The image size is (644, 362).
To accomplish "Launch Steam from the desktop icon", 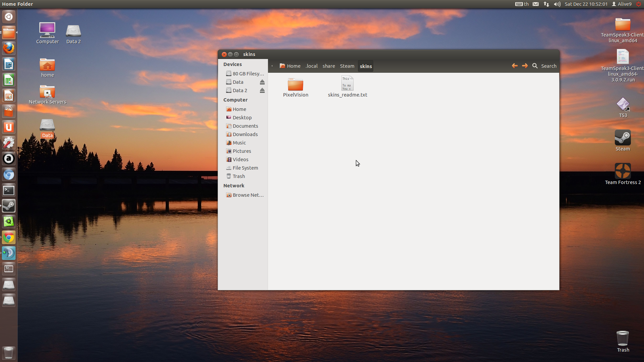I will point(623,138).
